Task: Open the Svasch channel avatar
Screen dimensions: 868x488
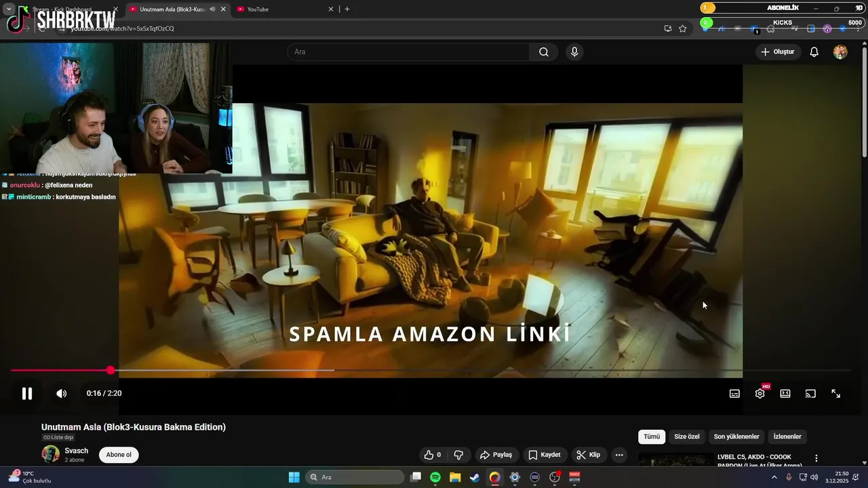Action: click(50, 454)
